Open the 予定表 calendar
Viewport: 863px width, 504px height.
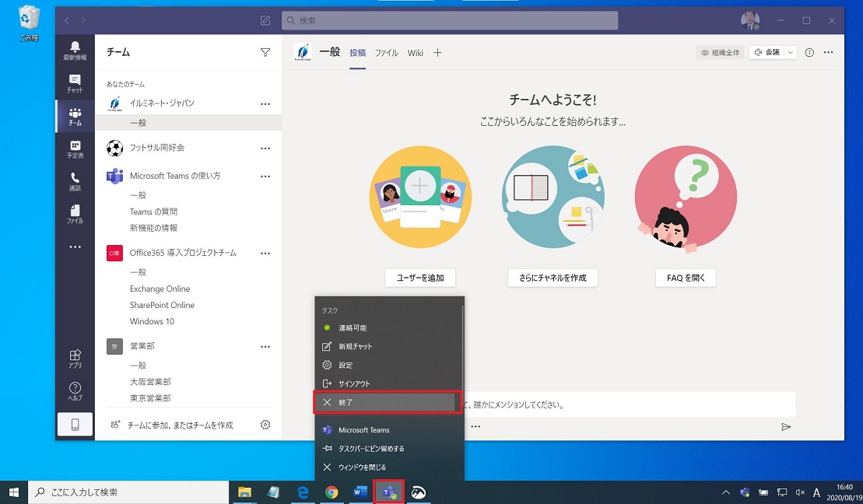coord(75,148)
